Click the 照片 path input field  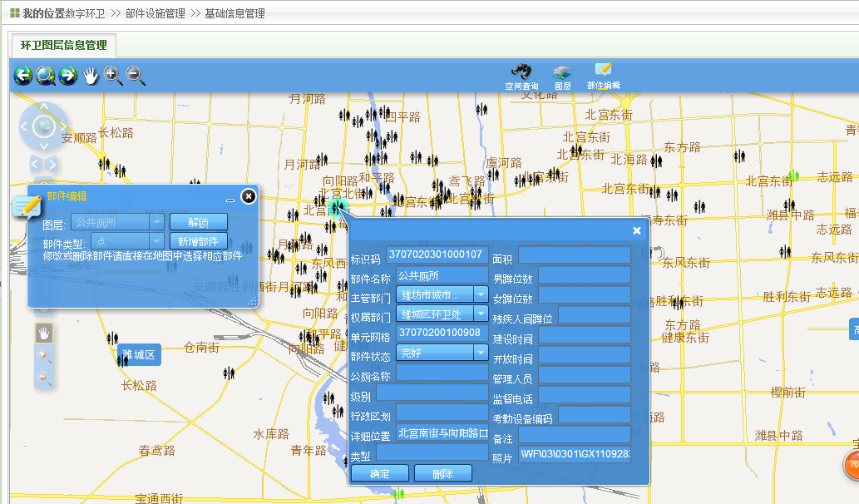575,454
